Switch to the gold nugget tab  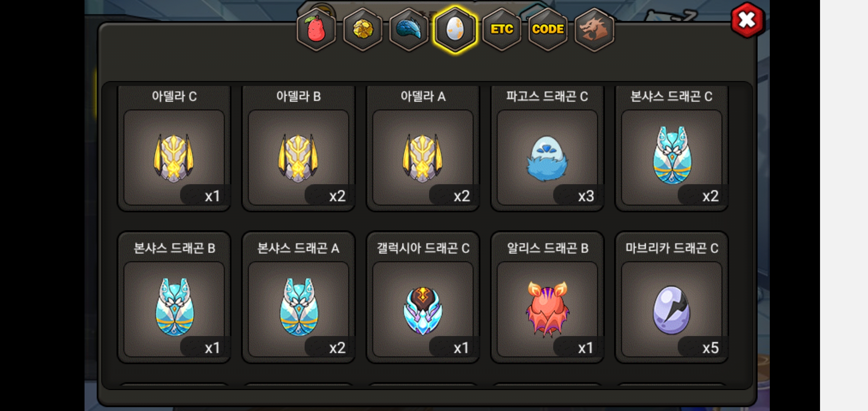coord(362,29)
